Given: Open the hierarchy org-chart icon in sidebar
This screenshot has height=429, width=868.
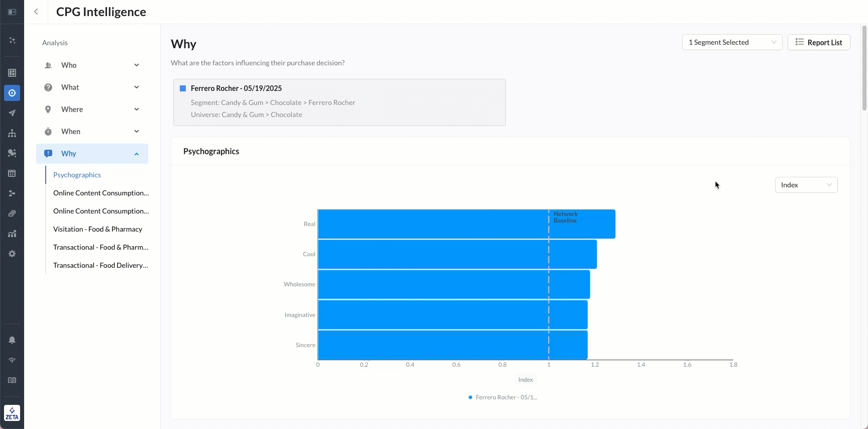Looking at the screenshot, I should tap(12, 133).
